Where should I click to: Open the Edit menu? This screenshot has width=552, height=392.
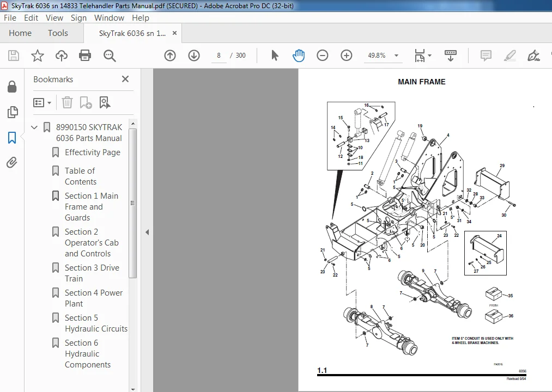[31, 18]
